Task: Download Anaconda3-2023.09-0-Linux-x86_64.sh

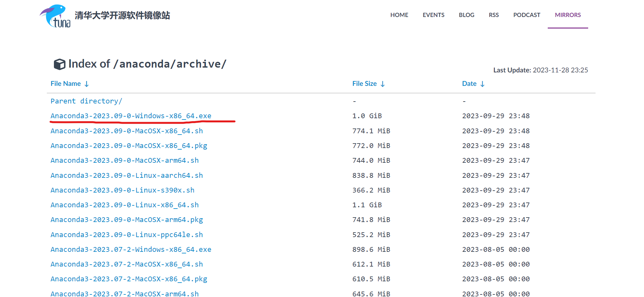Action: coord(125,205)
